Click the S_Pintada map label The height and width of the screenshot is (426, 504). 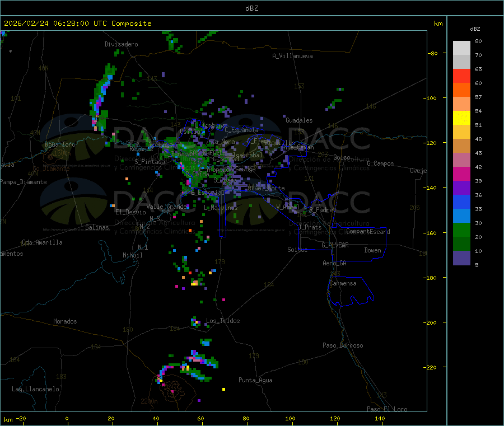150,162
